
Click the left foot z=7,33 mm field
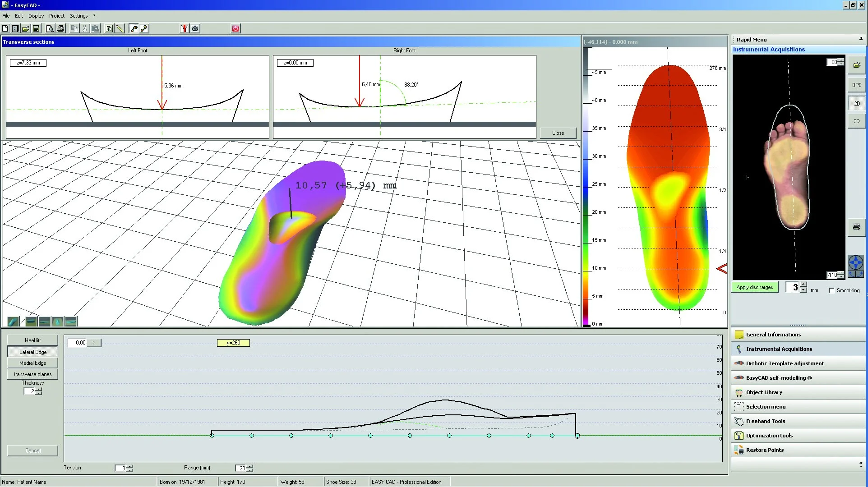point(28,63)
